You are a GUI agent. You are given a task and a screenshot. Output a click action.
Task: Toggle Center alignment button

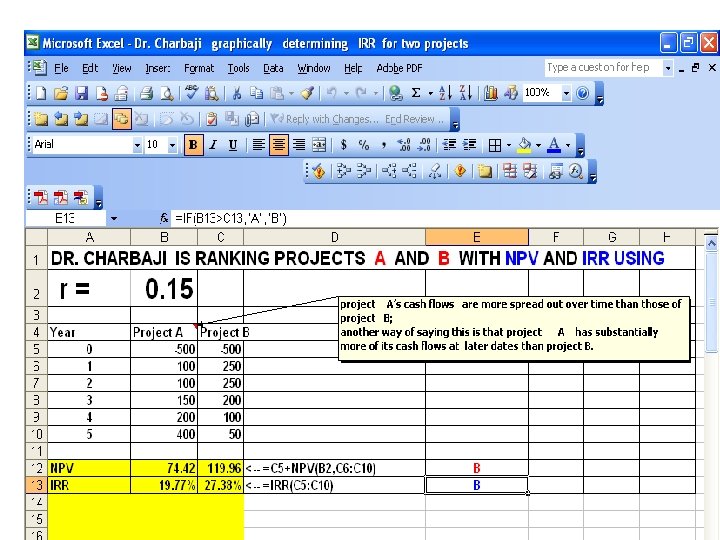pos(279,145)
